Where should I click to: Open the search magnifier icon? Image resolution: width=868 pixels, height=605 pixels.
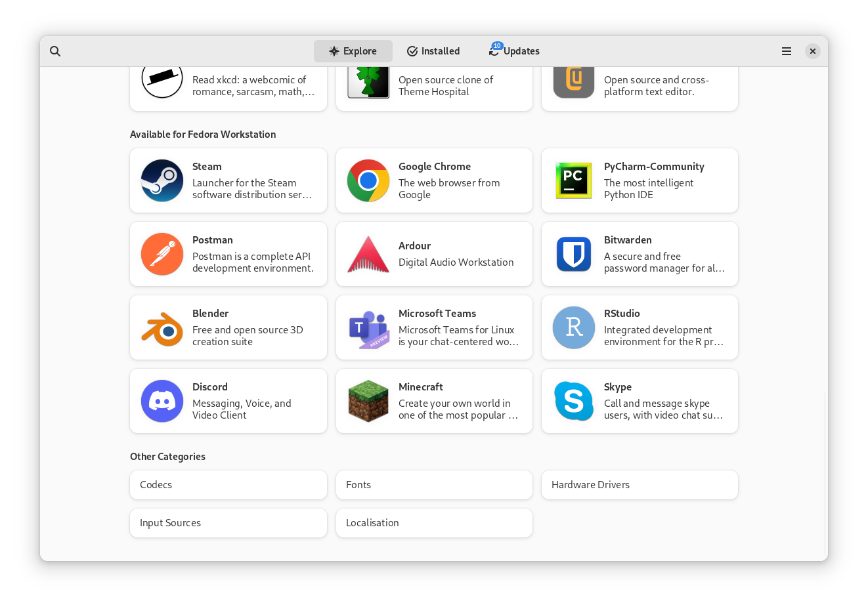[x=55, y=51]
